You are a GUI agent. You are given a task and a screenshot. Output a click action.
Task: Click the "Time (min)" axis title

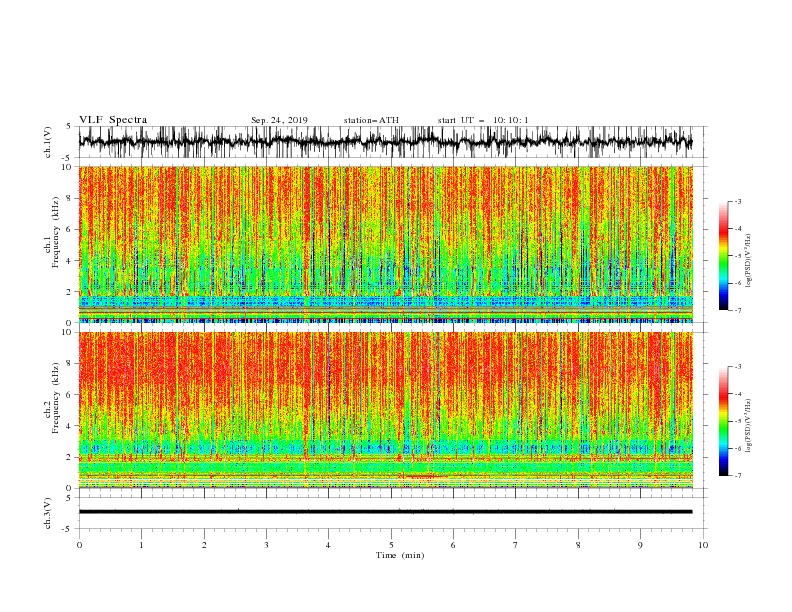[400, 555]
